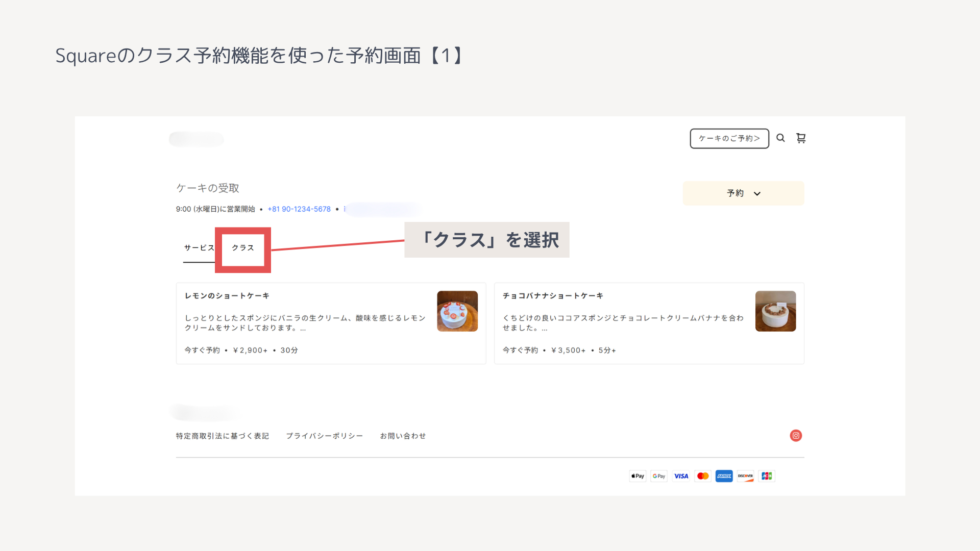Click the AMEX payment icon
Viewport: 980px width, 551px height.
coord(724,476)
